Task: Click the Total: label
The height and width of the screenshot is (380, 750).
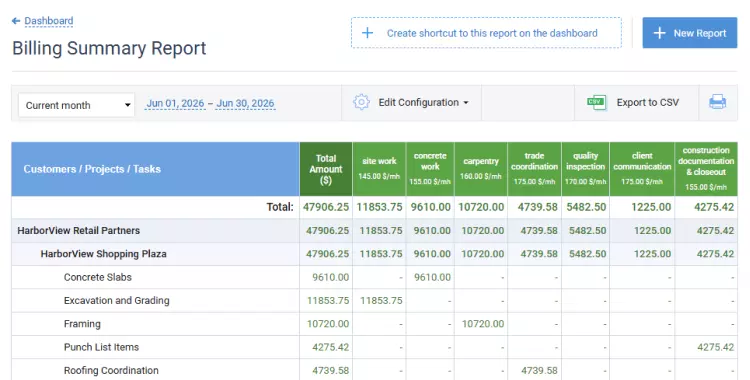Action: tap(280, 207)
